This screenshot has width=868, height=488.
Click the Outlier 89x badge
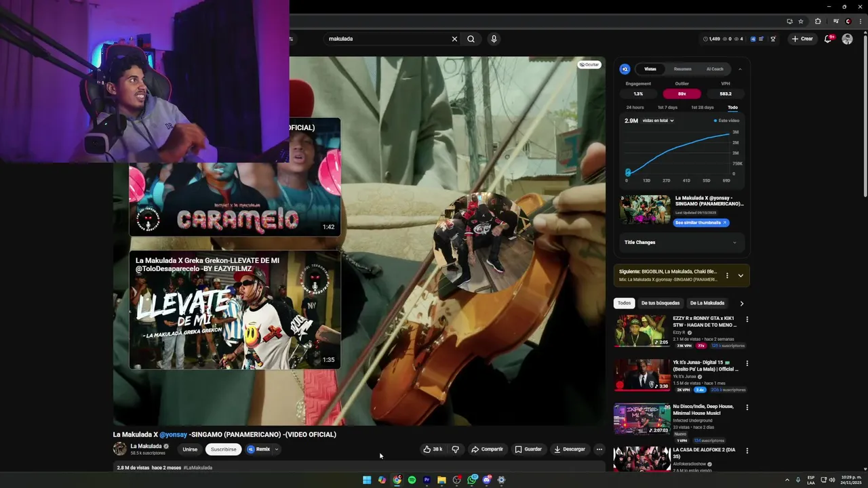point(682,94)
